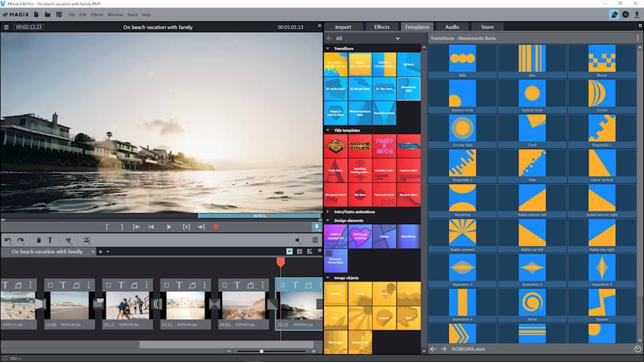Switch to scene overview grid mode

299,251
